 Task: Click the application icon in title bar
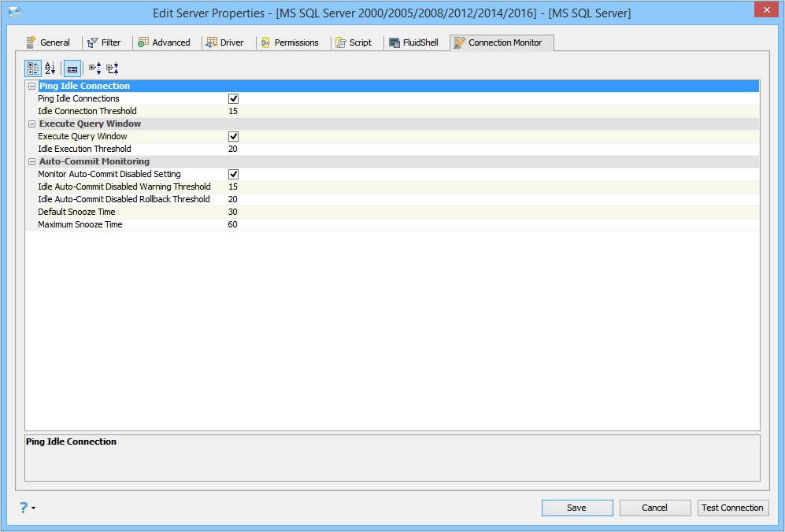click(15, 13)
